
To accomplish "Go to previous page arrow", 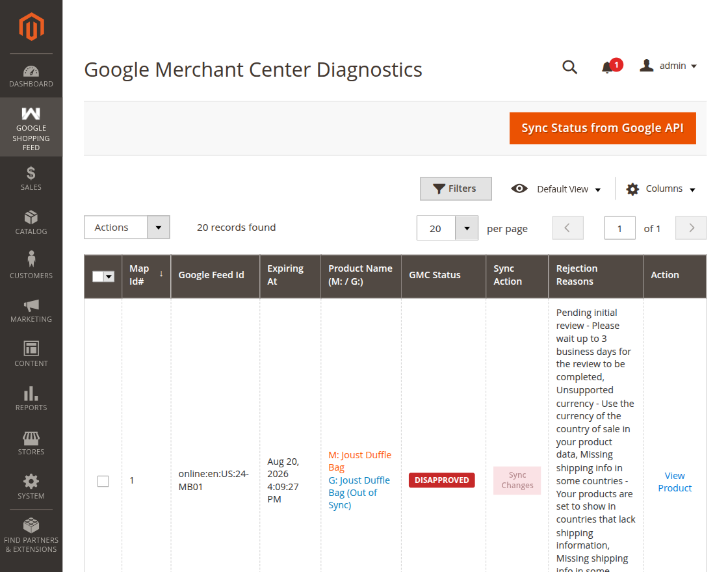I will (x=567, y=228).
